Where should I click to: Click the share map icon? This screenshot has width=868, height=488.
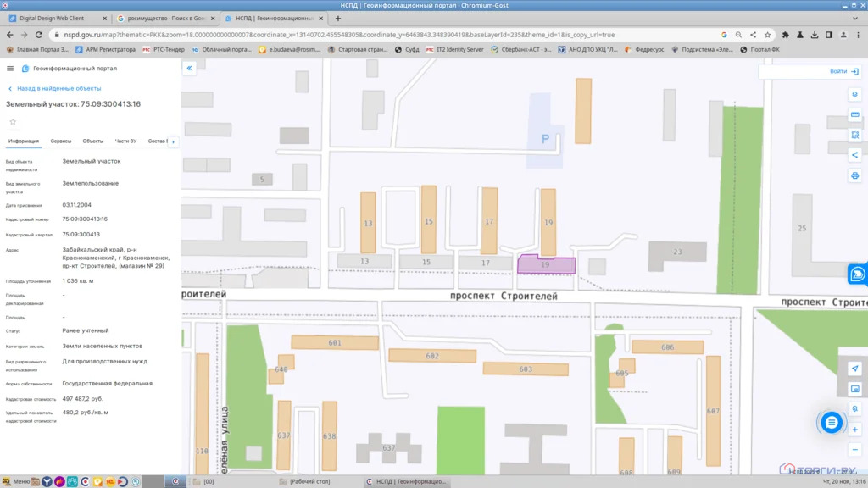point(854,155)
